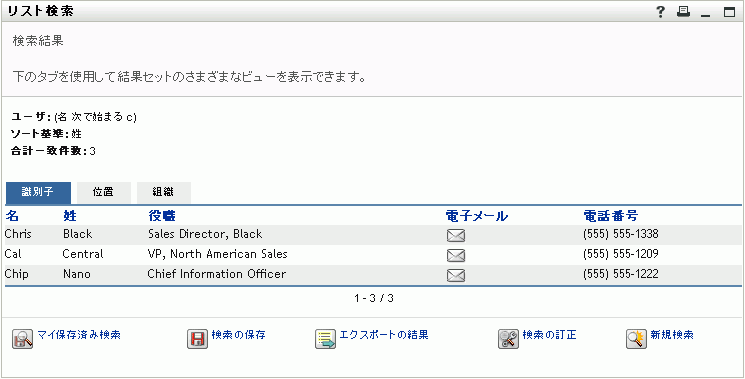
Task: Sort by the 役職 column header
Action: 162,216
